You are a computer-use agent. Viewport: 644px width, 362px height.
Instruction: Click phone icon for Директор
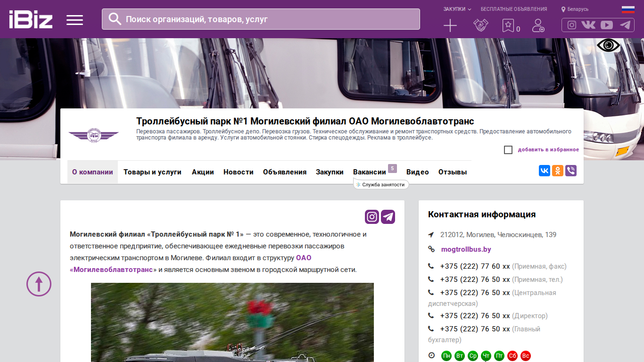pos(431,316)
